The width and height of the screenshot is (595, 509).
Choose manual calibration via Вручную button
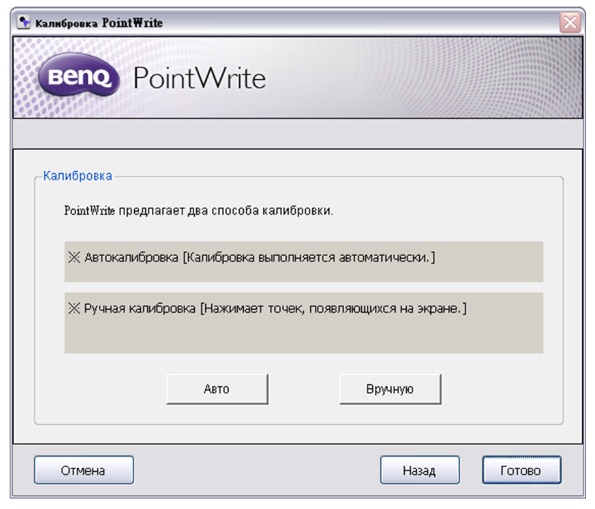pyautogui.click(x=390, y=389)
